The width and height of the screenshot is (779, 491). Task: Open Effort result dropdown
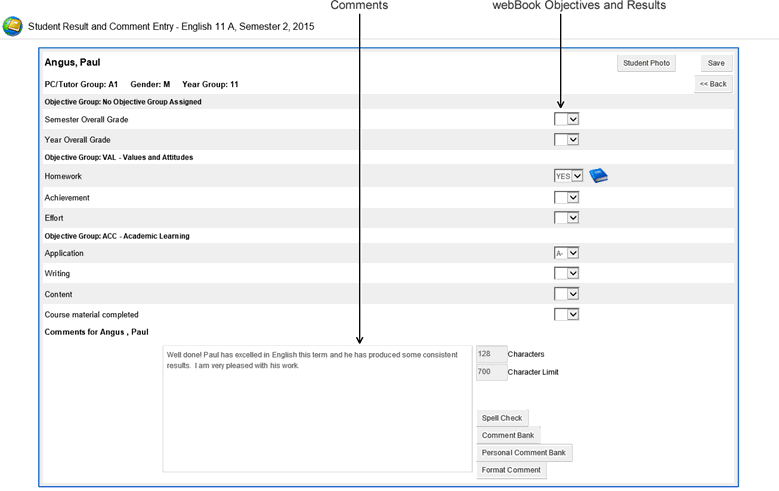566,218
